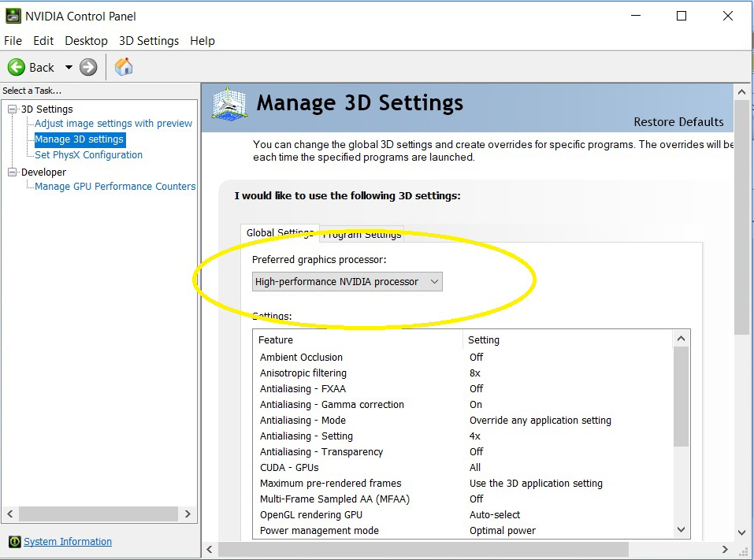Open the 3D Settings menu

coord(149,41)
